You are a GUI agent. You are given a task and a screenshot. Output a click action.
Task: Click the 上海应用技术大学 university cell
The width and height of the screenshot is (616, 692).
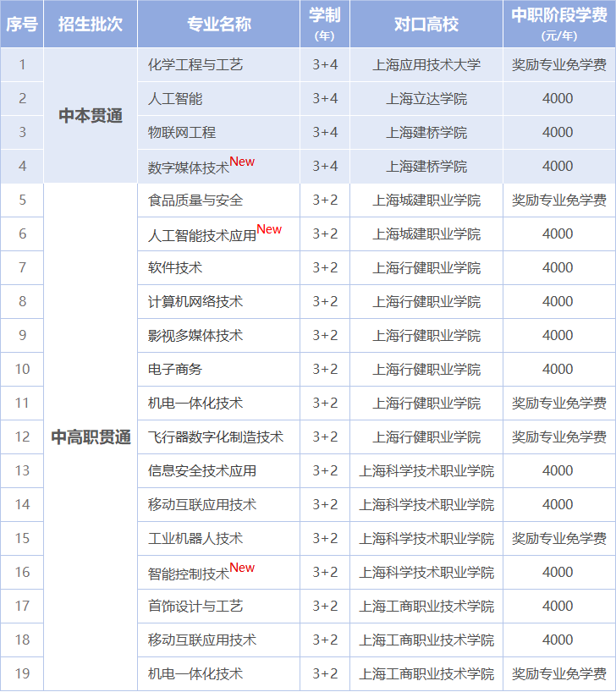426,65
